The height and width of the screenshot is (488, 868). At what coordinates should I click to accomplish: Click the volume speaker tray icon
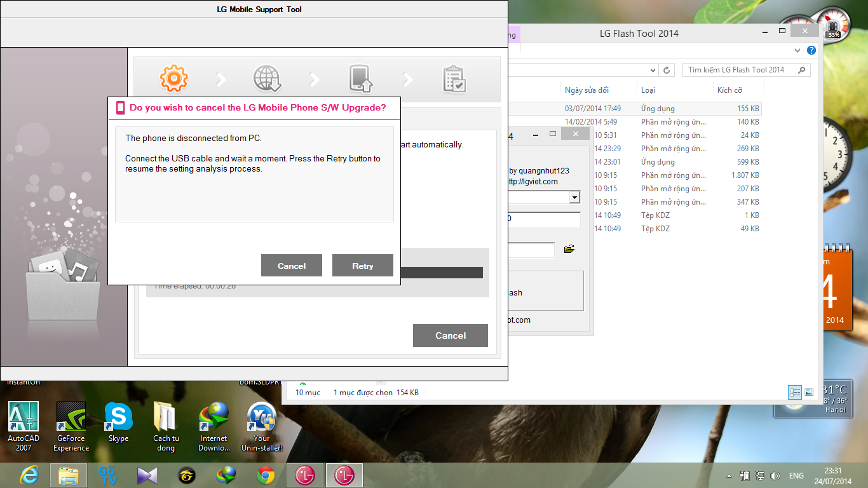click(775, 476)
